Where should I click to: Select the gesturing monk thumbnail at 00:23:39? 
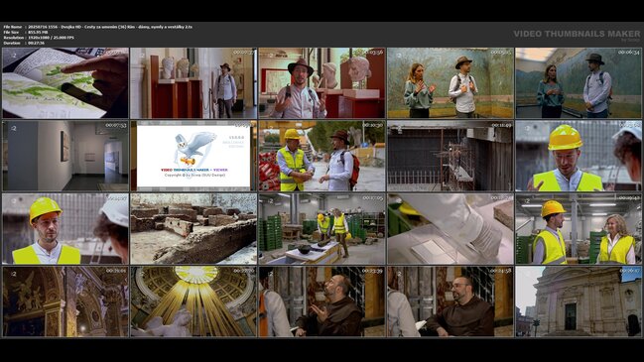[322, 302]
